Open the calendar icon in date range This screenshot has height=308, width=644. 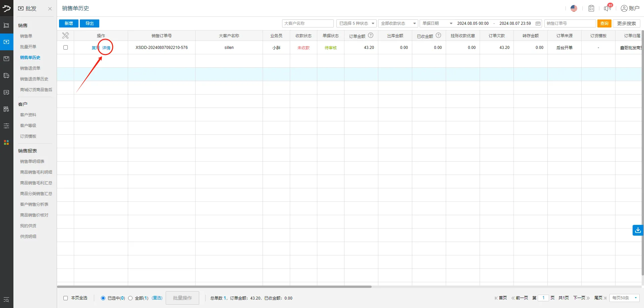538,23
